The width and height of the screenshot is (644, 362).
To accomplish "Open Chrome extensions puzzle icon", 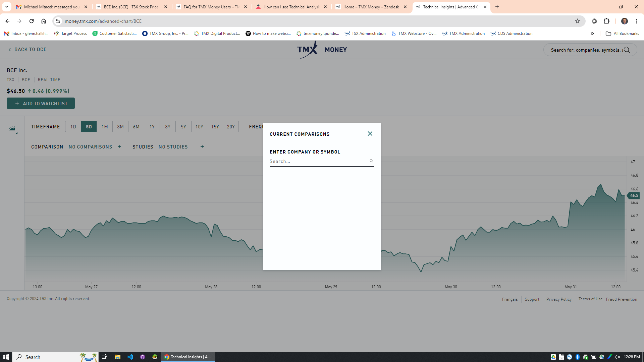I will point(606,21).
